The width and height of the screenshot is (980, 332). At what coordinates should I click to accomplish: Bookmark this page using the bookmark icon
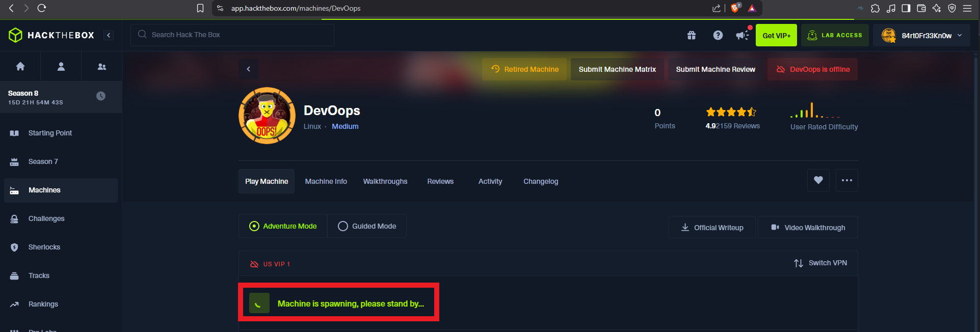pos(200,8)
